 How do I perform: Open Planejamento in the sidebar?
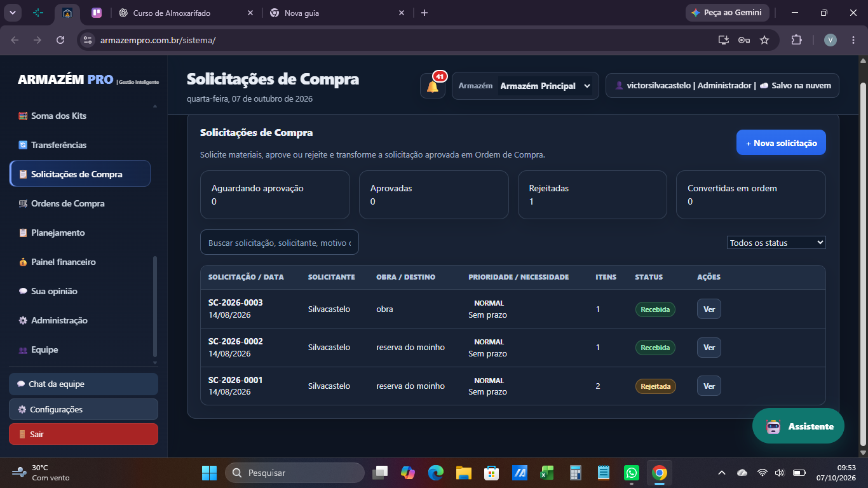pos(80,233)
